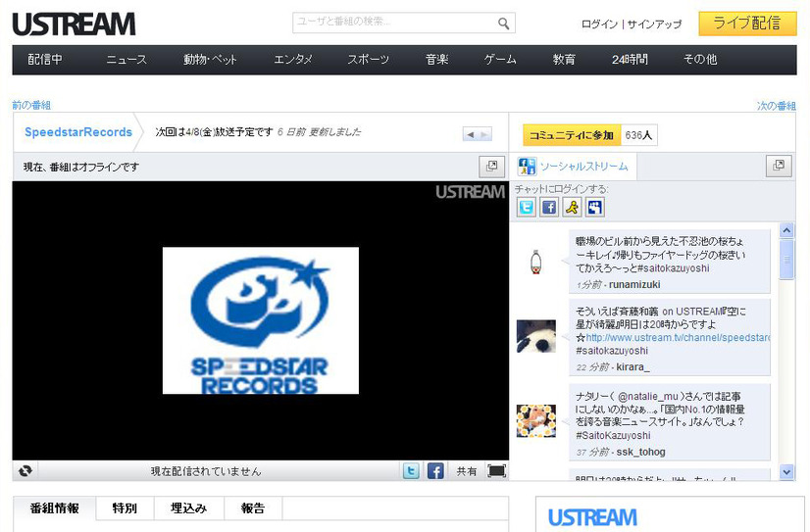Click the ライブ配信 button
The width and height of the screenshot is (810, 532).
pyautogui.click(x=747, y=24)
